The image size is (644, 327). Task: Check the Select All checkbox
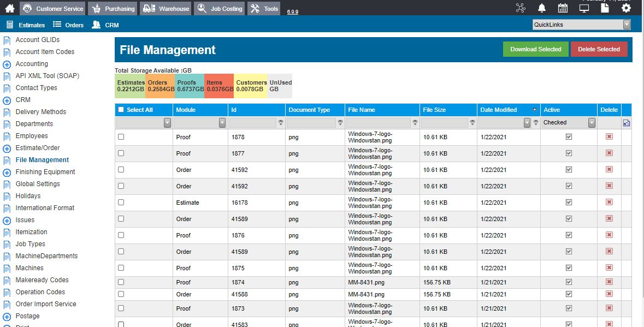point(121,110)
